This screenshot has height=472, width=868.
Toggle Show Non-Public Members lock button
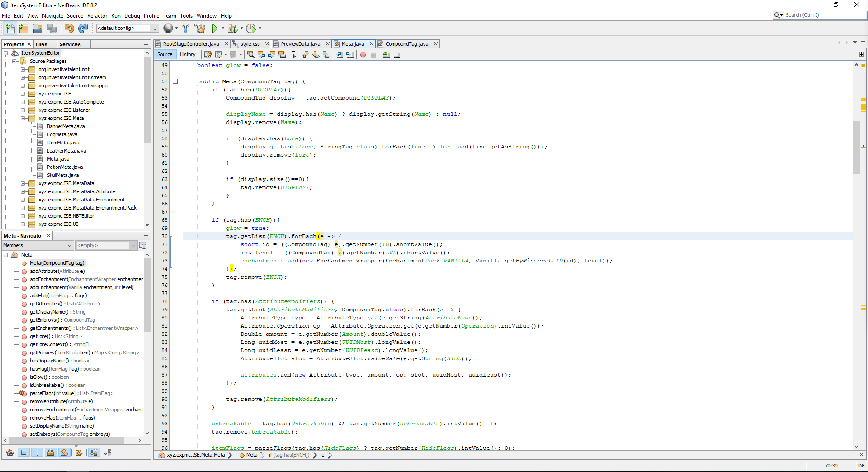51,453
